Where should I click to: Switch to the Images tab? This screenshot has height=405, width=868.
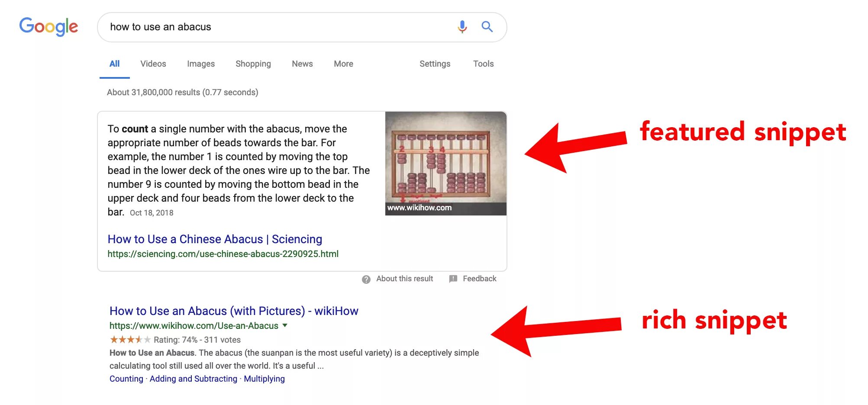[201, 64]
